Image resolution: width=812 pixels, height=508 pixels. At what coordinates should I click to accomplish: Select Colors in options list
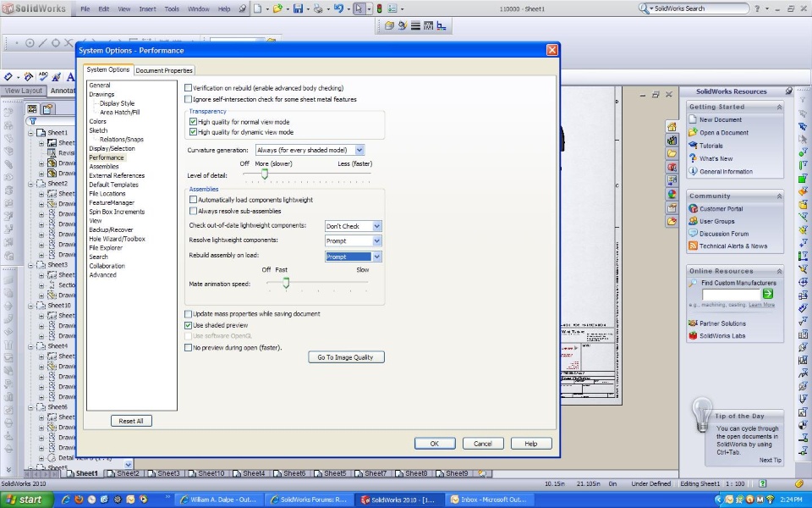(x=97, y=121)
